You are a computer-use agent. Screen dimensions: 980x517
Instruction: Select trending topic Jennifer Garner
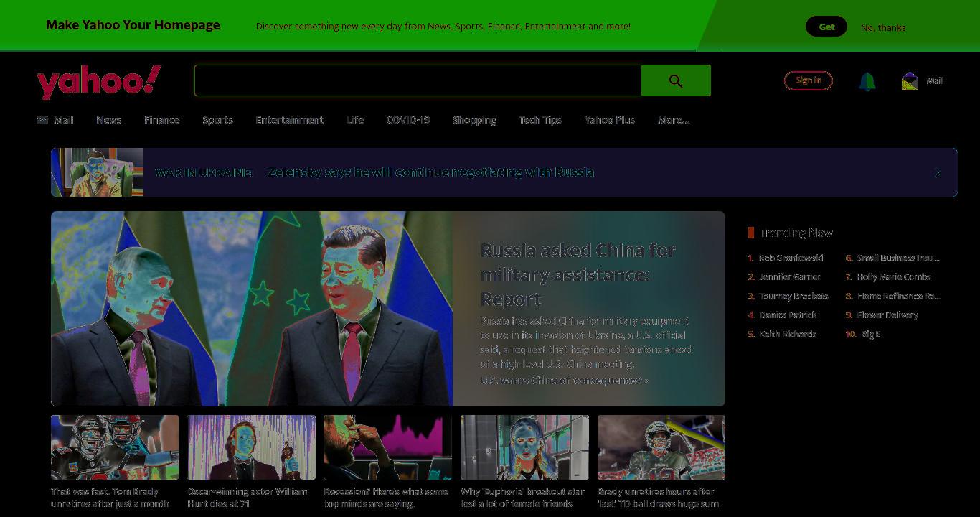(x=790, y=276)
